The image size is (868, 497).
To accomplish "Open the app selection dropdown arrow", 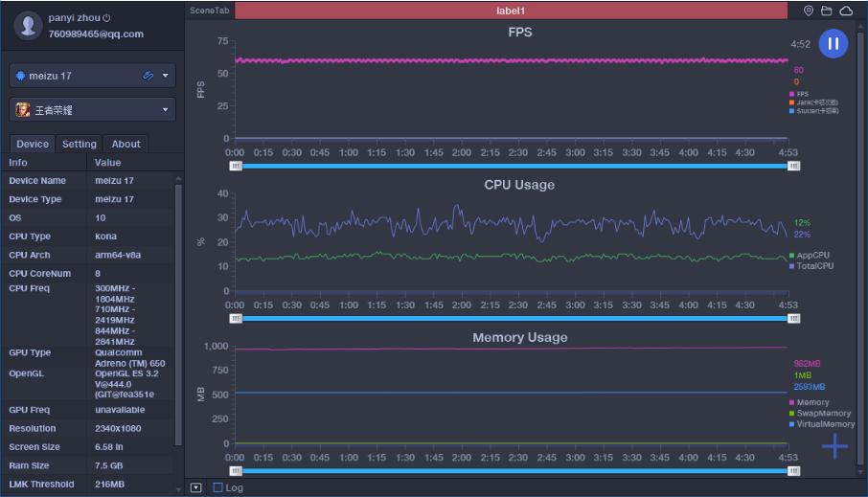I will tap(166, 110).
